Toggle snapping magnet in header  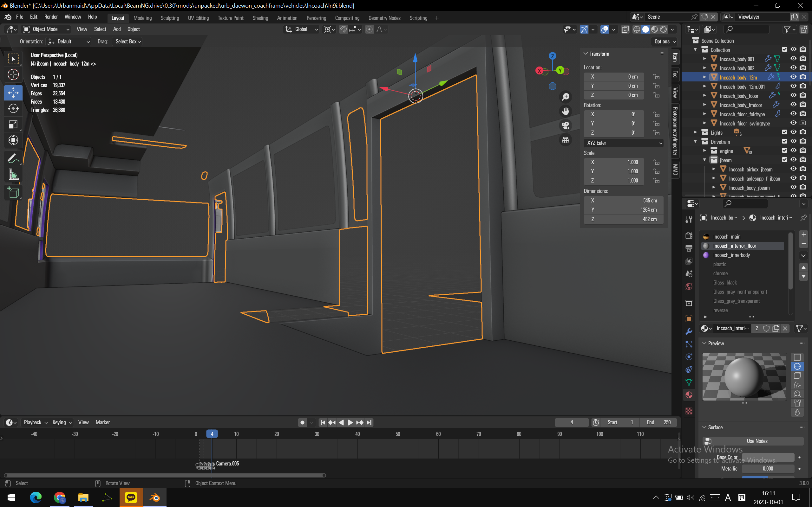point(343,29)
